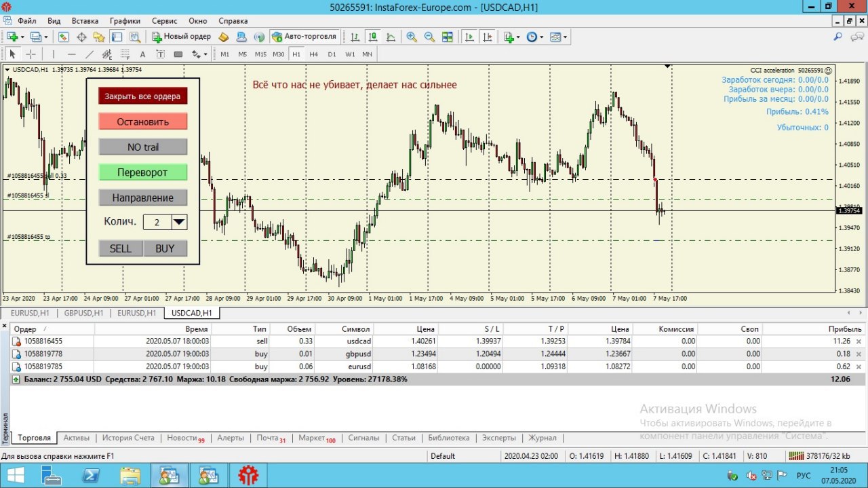Open Windows Start button
This screenshot has width=868, height=488.
coord(15,476)
